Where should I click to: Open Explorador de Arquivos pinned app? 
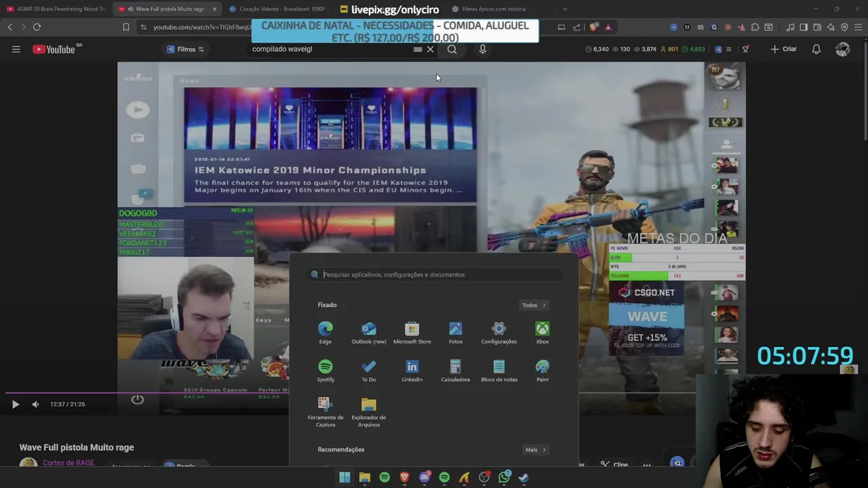coord(369,412)
